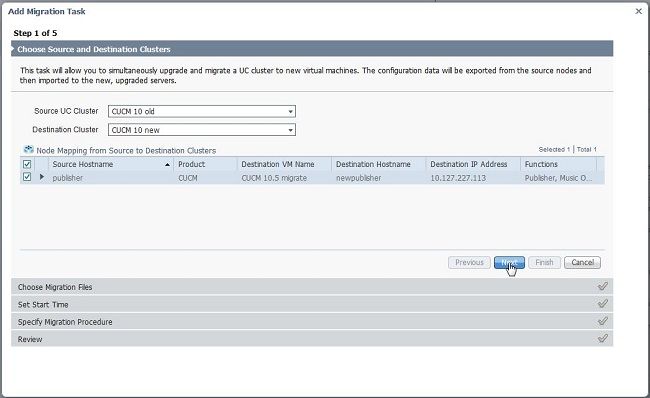Expand the publisher row details triangle
650x398 pixels.
click(x=41, y=177)
